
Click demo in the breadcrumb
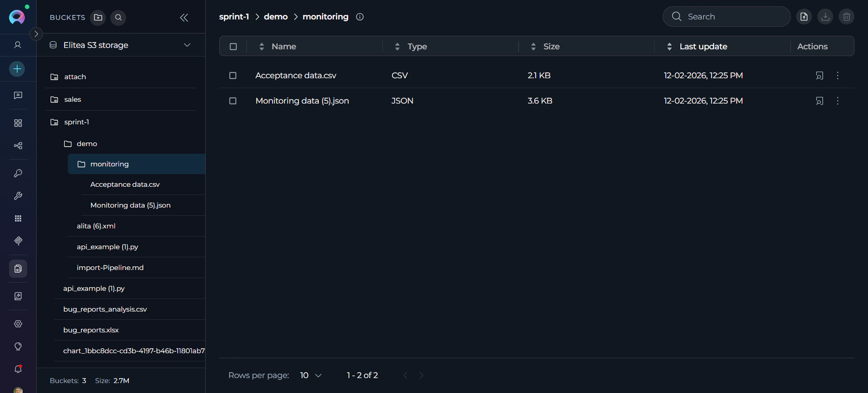point(276,17)
